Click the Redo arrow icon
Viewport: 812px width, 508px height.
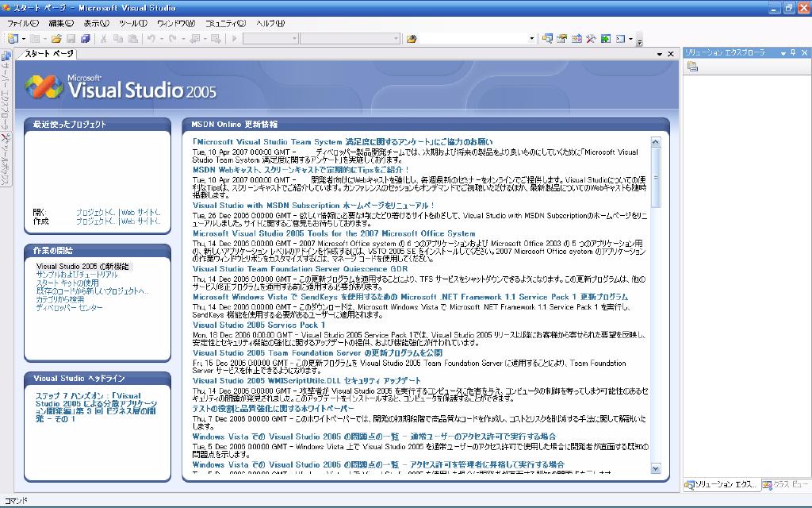pos(172,39)
